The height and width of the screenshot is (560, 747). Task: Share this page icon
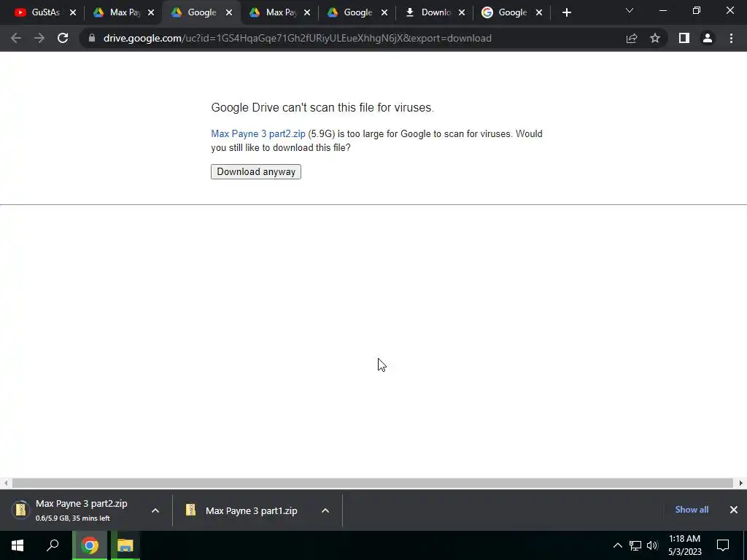click(x=632, y=38)
